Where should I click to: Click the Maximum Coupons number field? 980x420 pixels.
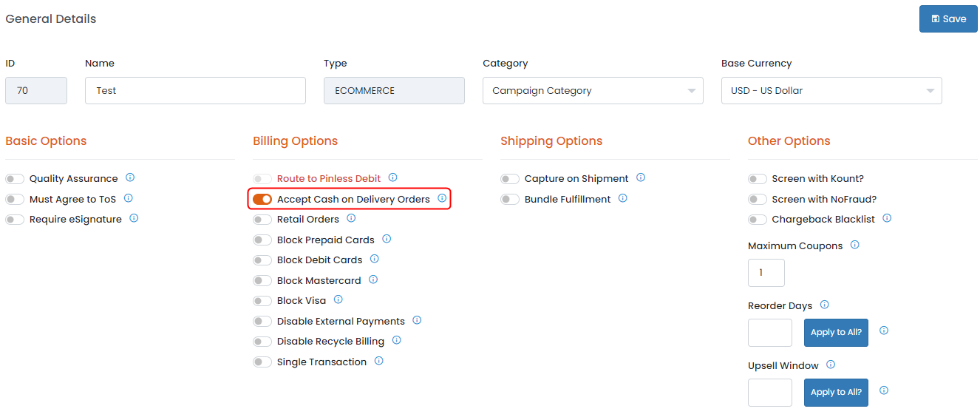click(766, 273)
